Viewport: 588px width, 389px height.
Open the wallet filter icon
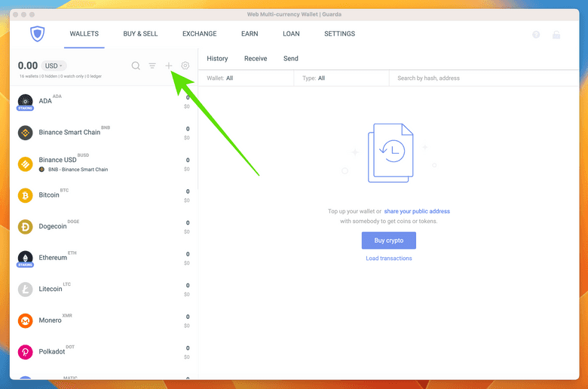click(x=152, y=66)
